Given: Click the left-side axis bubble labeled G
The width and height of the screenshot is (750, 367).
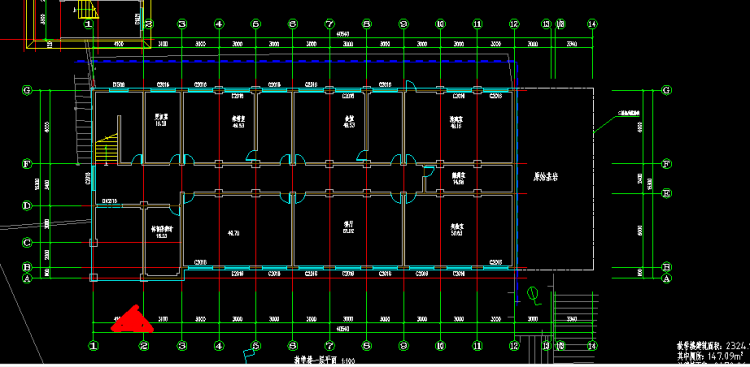Looking at the screenshot, I should [x=27, y=90].
